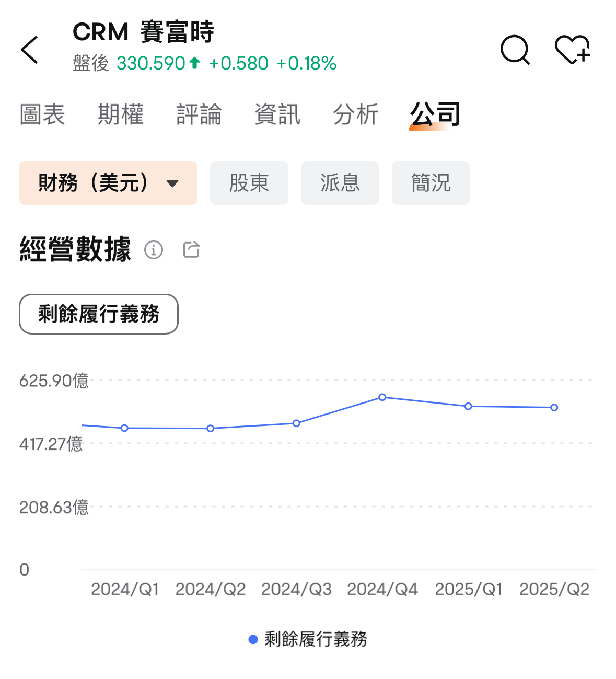The height and width of the screenshot is (679, 616).
Task: Go to the 評論 tab
Action: pyautogui.click(x=199, y=114)
